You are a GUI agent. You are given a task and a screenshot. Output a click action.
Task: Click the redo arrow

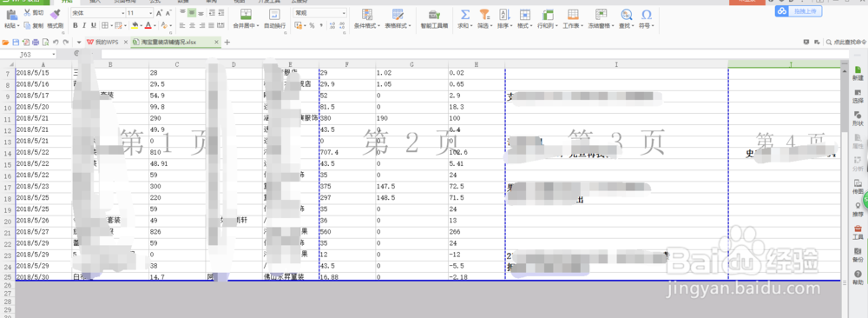[65, 42]
